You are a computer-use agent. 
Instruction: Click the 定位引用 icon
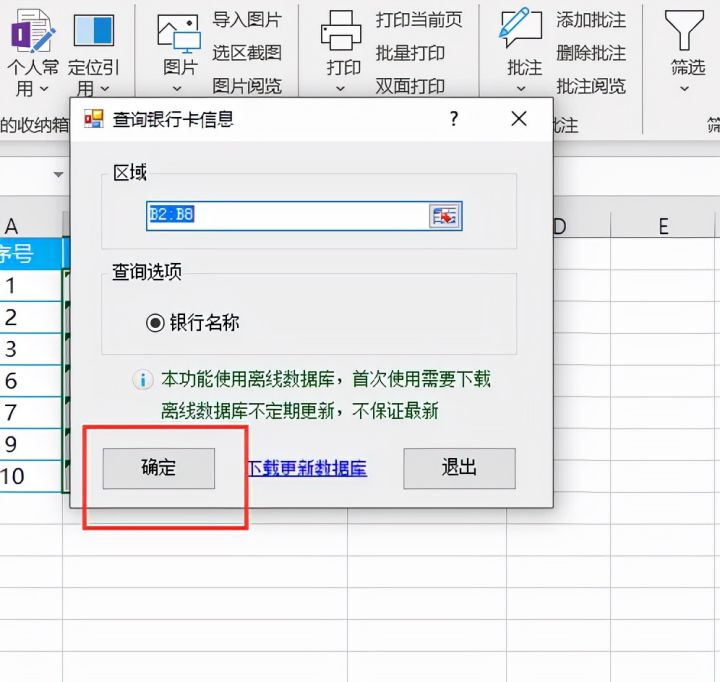click(94, 30)
